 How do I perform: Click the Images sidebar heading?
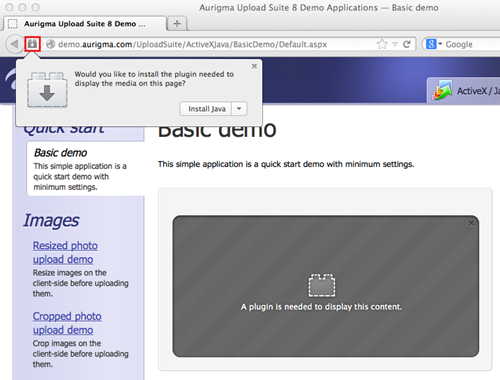(51, 220)
